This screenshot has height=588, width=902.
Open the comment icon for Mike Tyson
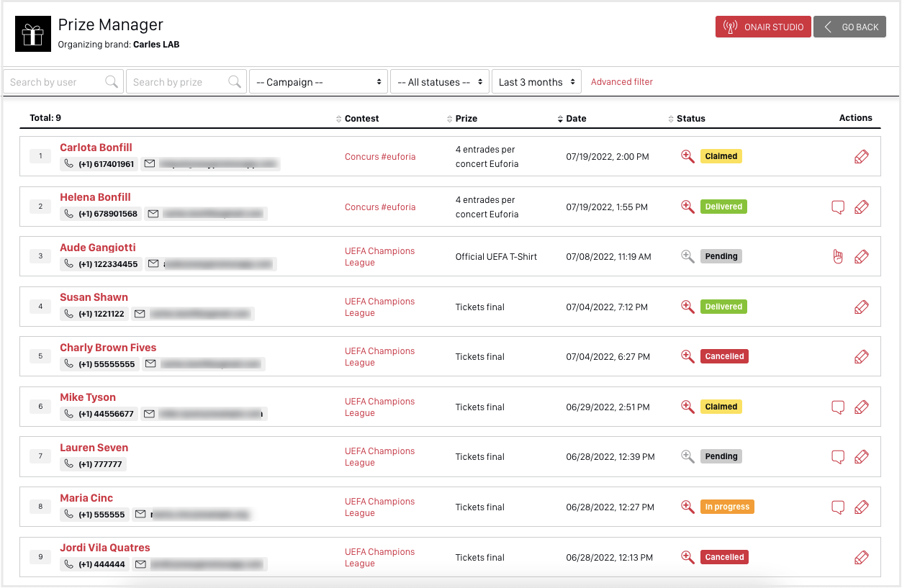tap(837, 407)
